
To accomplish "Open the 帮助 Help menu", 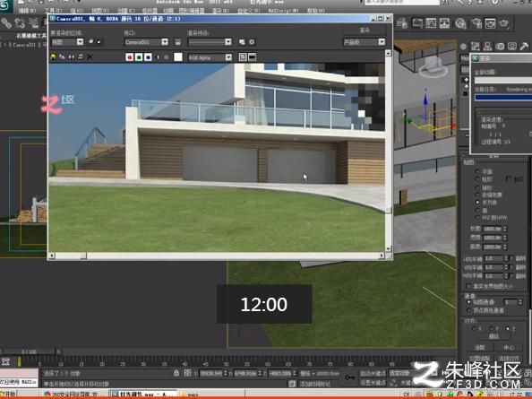I will (x=315, y=11).
